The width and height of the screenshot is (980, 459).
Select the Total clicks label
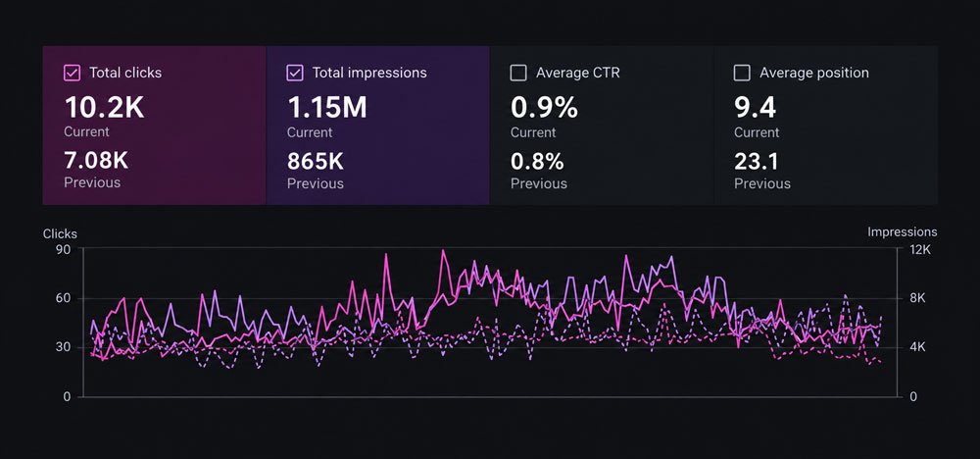pyautogui.click(x=125, y=74)
